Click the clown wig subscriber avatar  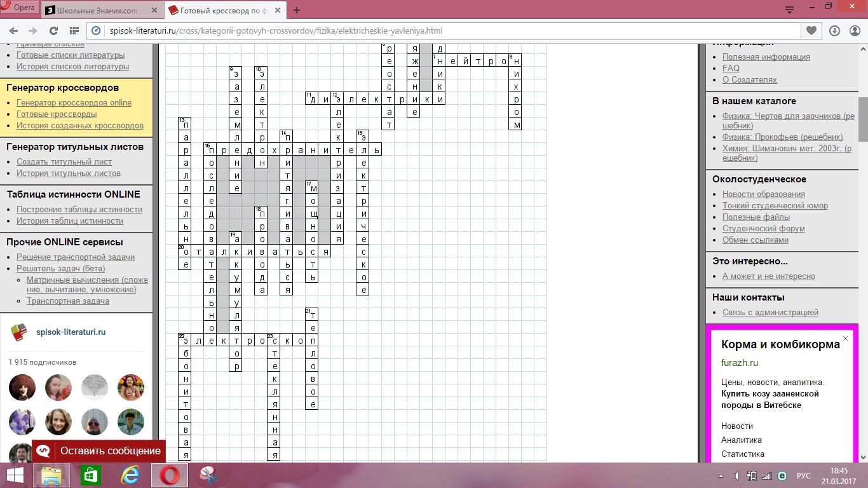22,388
